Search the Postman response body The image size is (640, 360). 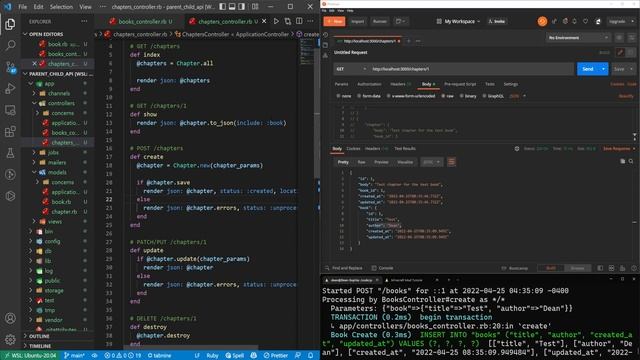click(x=631, y=162)
